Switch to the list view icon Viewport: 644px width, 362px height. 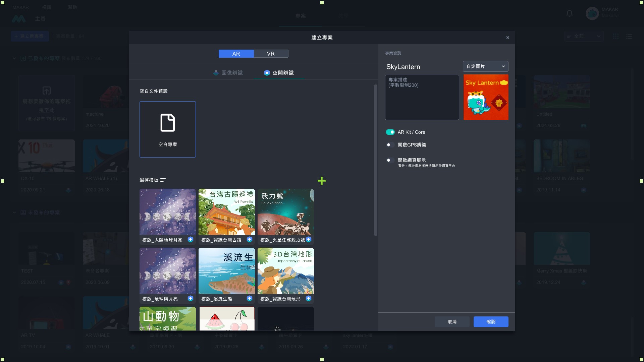629,36
